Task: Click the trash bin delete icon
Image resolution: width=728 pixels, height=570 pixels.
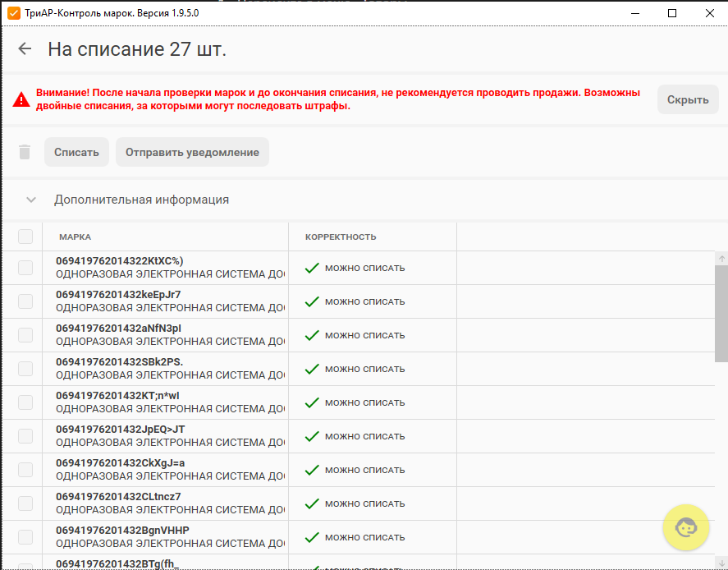Action: pos(25,152)
